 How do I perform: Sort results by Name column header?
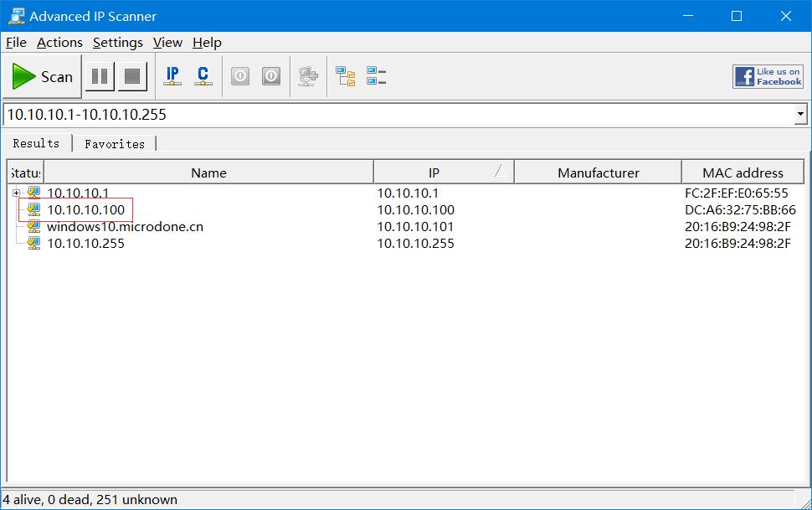[x=208, y=173]
